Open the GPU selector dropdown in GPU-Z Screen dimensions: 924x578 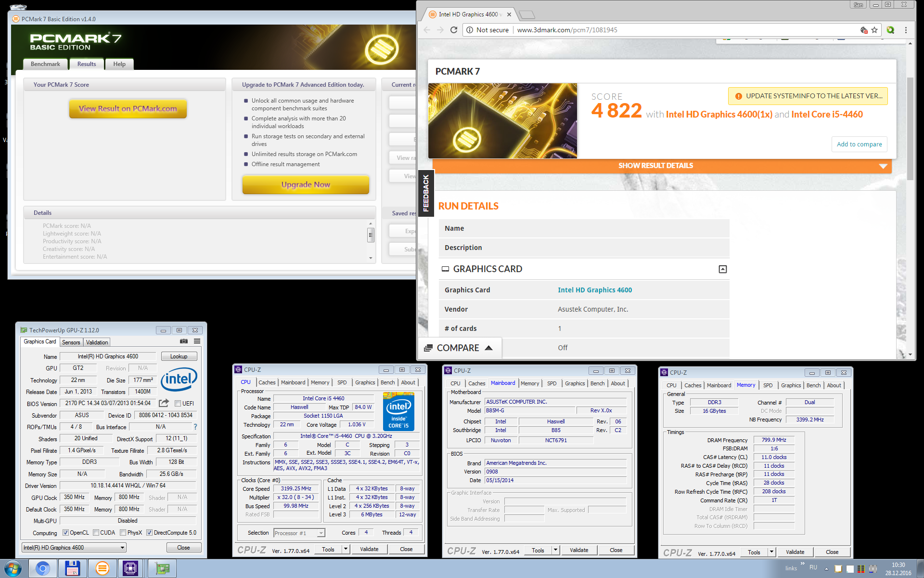point(74,548)
